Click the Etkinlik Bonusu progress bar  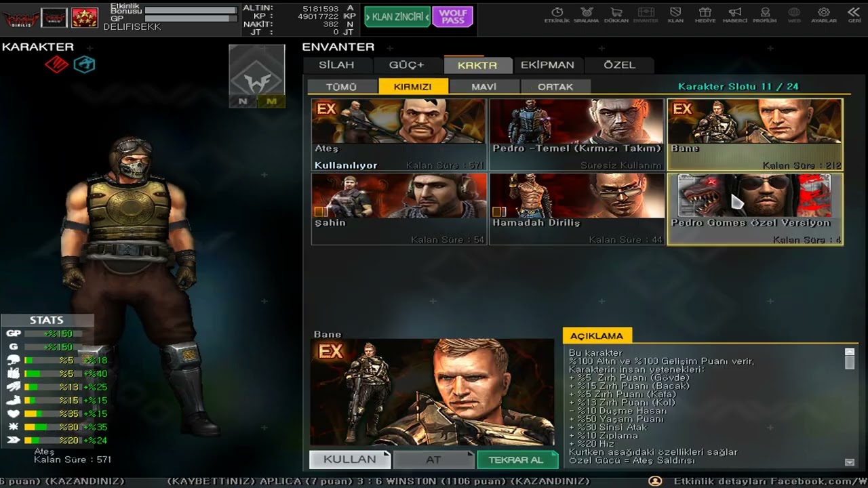(191, 10)
